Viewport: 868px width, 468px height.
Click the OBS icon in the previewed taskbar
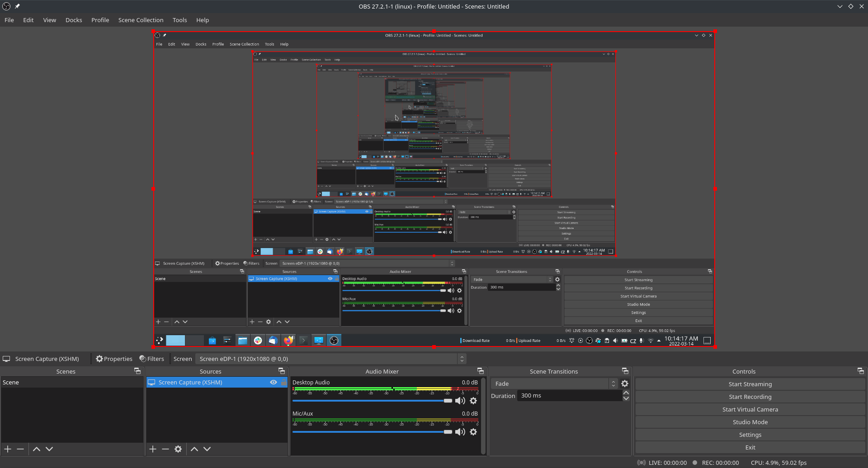[334, 340]
